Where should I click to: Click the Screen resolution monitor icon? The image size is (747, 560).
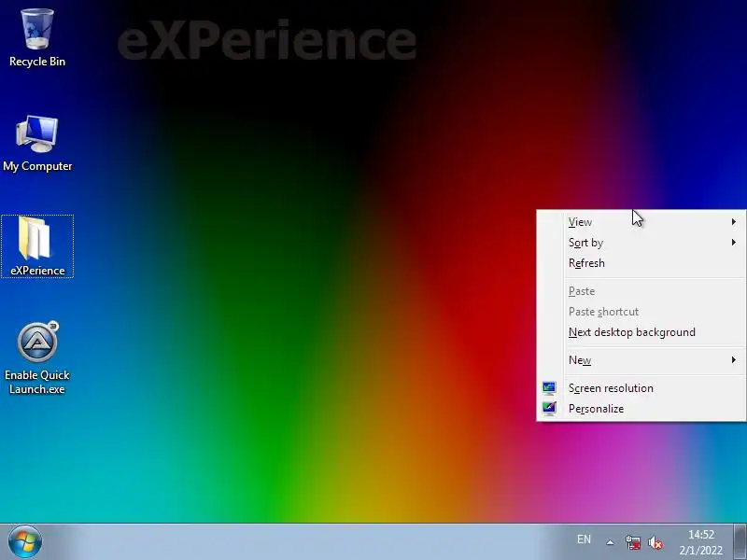[549, 388]
